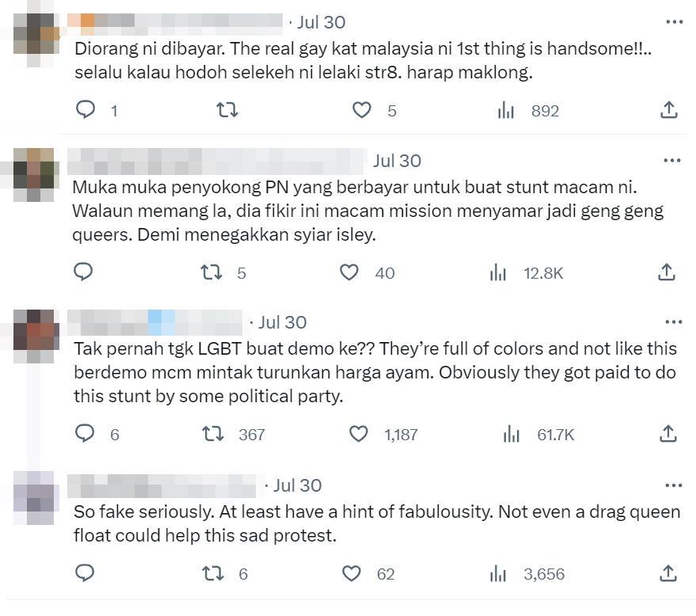Like the tweet with 40 likes

(349, 272)
